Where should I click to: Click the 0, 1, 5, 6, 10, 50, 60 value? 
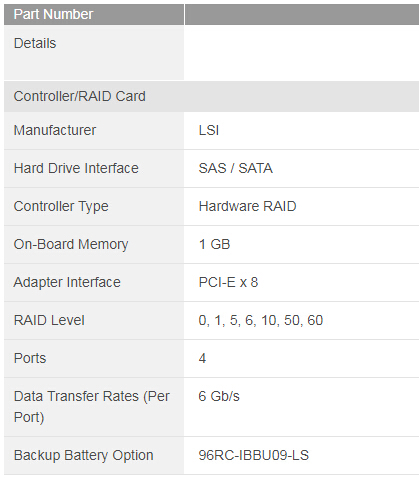coord(261,320)
